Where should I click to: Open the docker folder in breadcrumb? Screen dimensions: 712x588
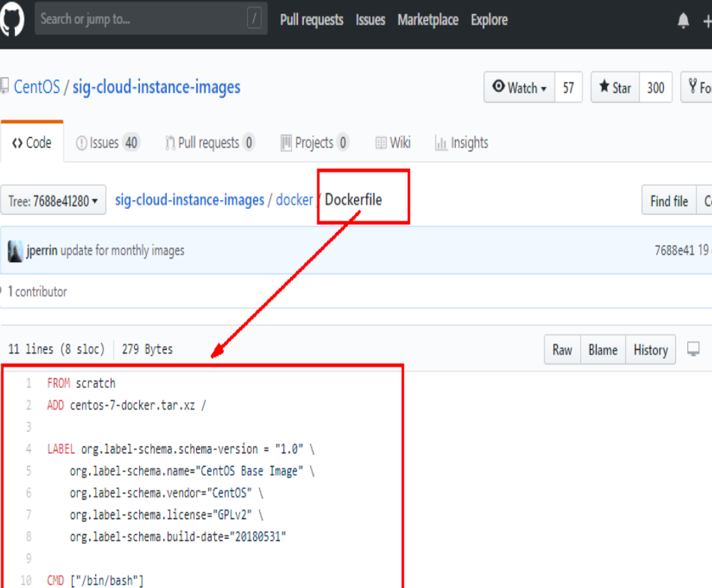pos(294,200)
